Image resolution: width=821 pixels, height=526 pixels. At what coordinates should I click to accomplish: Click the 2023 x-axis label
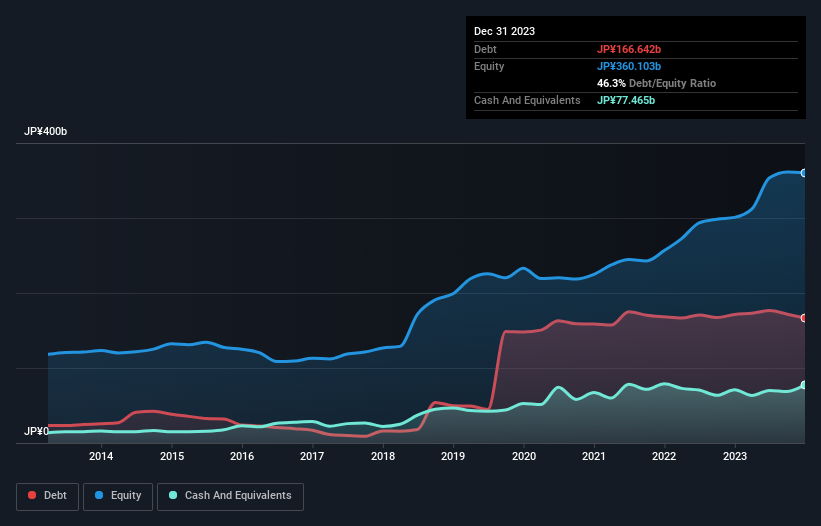click(735, 456)
